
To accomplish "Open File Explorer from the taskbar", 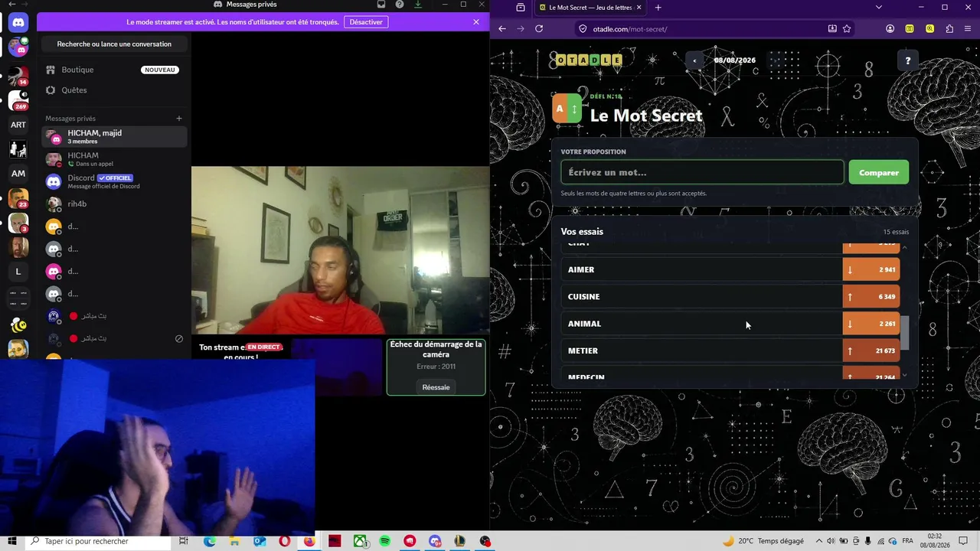I will click(234, 541).
